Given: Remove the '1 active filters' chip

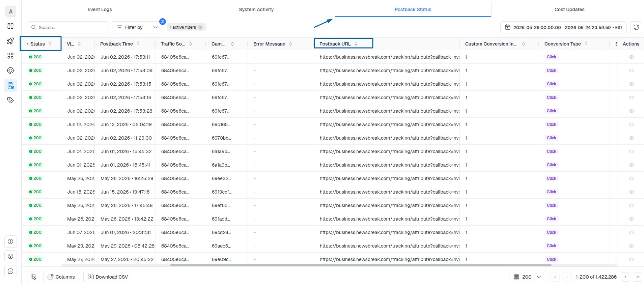Looking at the screenshot, I should pyautogui.click(x=200, y=27).
